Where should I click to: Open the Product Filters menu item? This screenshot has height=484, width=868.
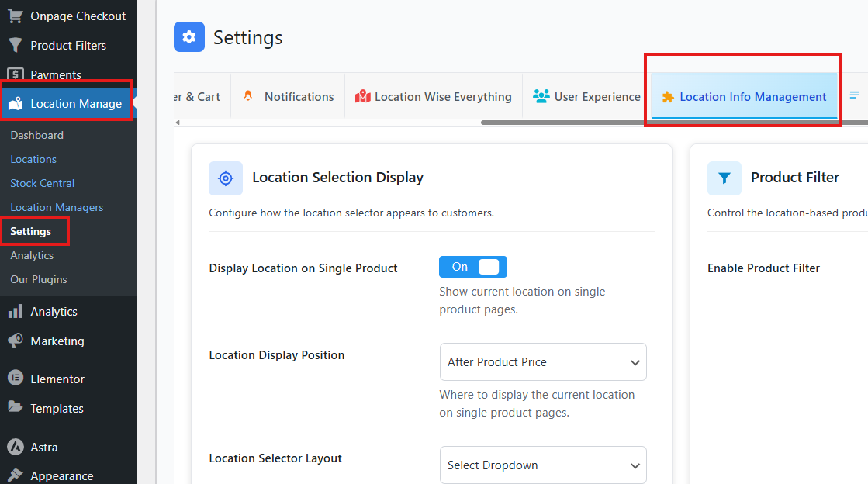68,45
